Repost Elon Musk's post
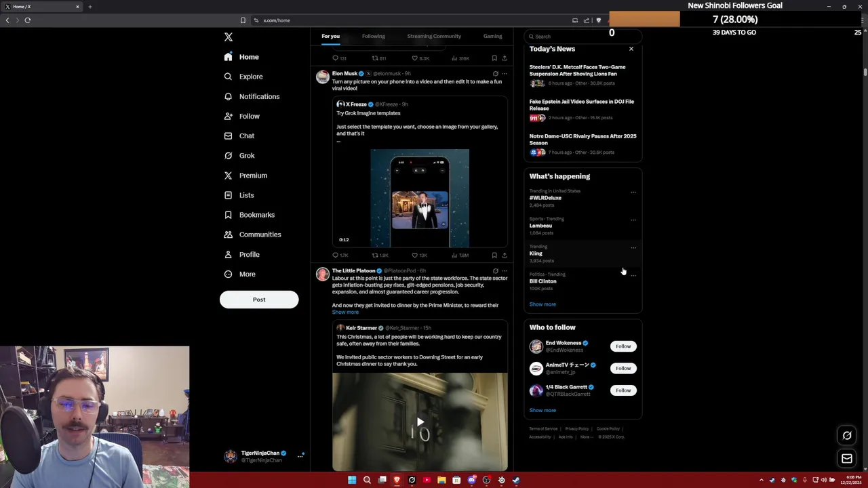Screen dimensions: 868x488 (x=380, y=256)
